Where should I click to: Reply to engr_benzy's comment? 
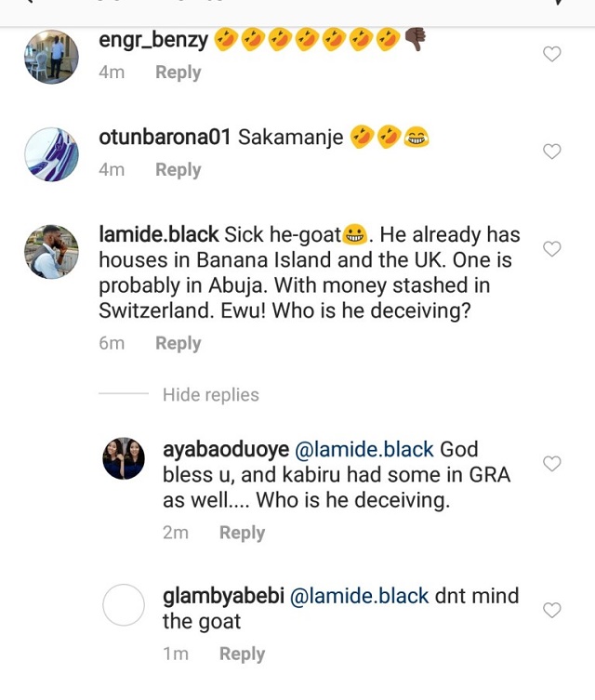178,73
